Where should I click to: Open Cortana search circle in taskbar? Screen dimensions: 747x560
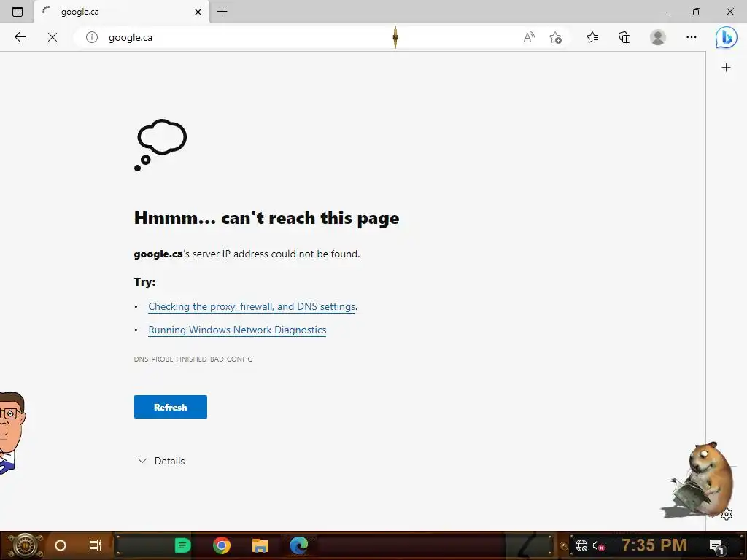(x=61, y=545)
